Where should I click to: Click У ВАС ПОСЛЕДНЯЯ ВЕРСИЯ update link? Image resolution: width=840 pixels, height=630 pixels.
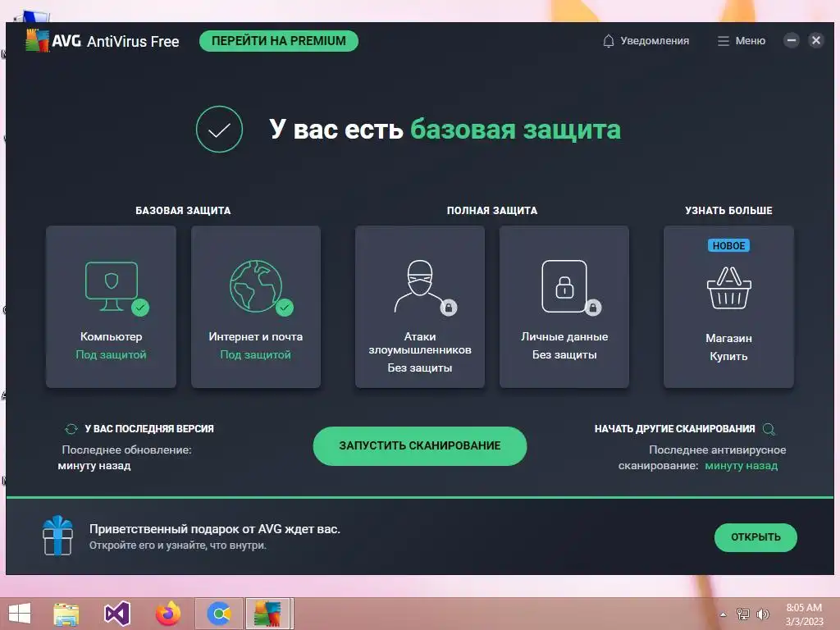149,428
